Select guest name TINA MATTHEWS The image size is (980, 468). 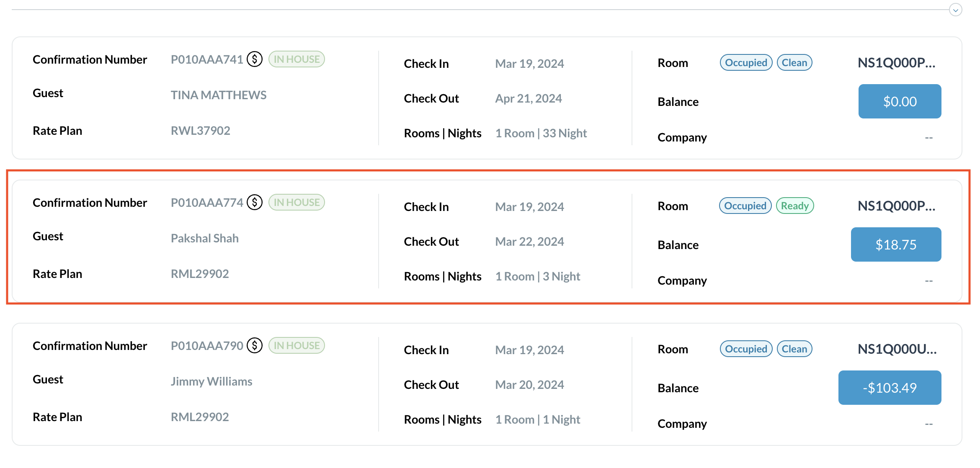tap(219, 95)
